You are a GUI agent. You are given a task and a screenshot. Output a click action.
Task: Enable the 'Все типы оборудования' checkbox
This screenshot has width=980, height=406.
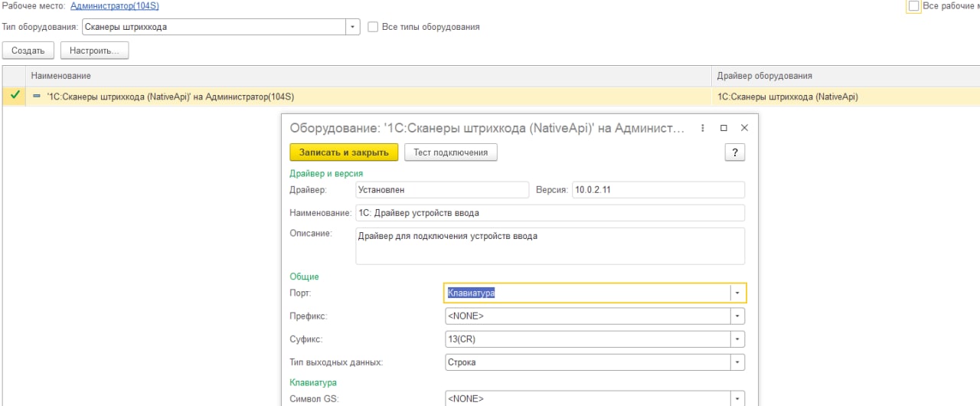[x=374, y=27]
